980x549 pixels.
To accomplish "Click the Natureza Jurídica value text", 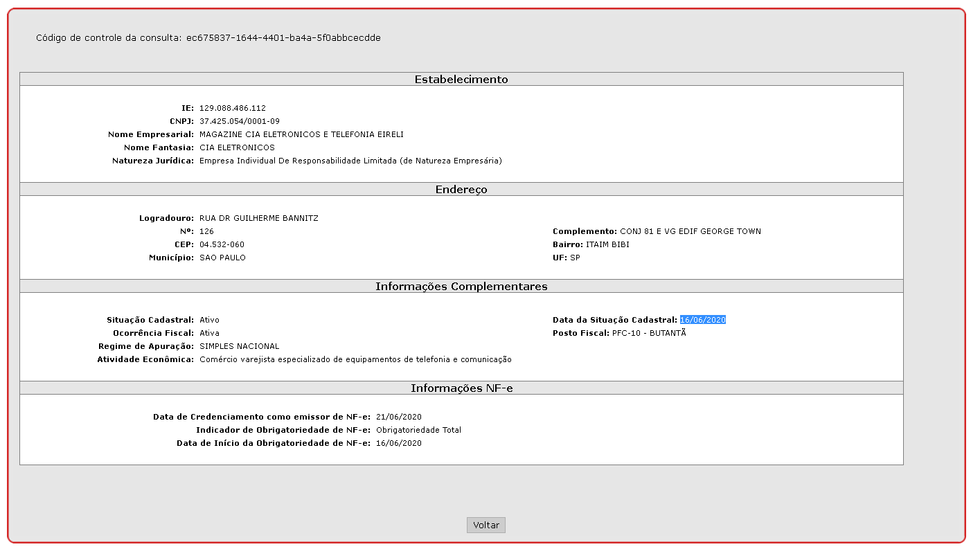I will (x=350, y=161).
